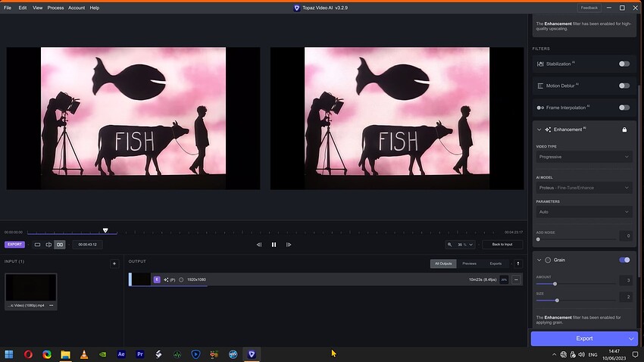644x362 pixels.
Task: Select the side-by-side comparison view
Action: (59, 245)
